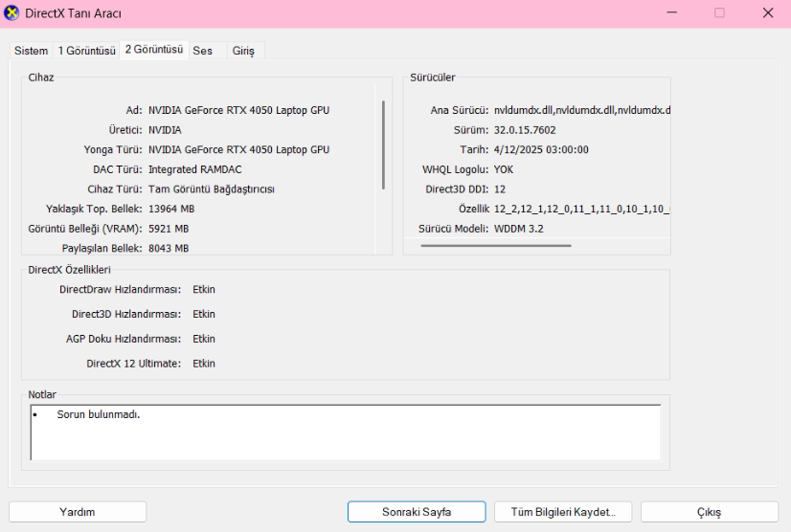The height and width of the screenshot is (532, 791).
Task: Click inside the Notlar text box
Action: pyautogui.click(x=346, y=432)
